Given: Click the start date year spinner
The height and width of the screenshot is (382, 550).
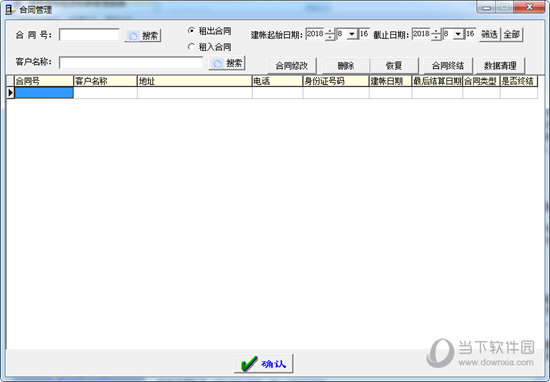Looking at the screenshot, I should tap(330, 34).
